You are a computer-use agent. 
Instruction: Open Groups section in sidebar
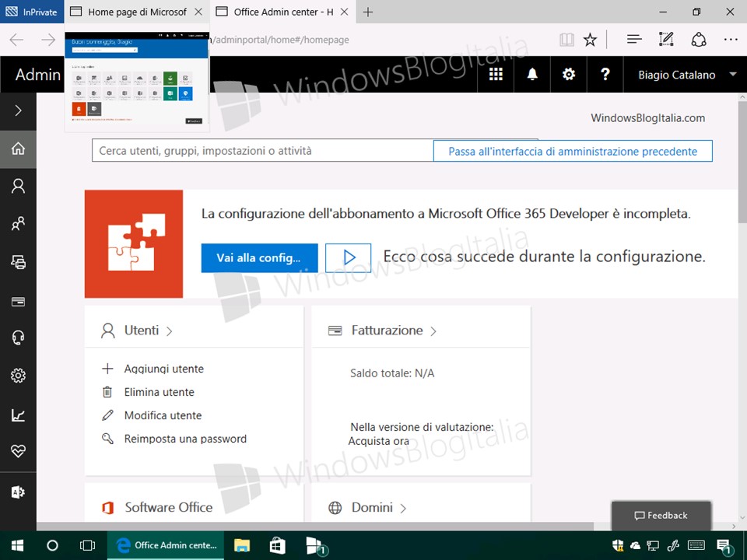pyautogui.click(x=18, y=224)
